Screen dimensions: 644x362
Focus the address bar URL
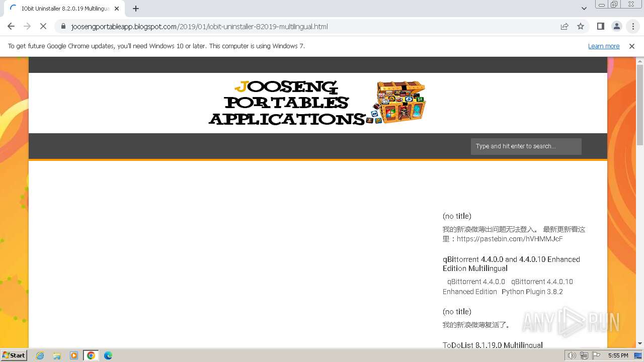[x=199, y=27]
